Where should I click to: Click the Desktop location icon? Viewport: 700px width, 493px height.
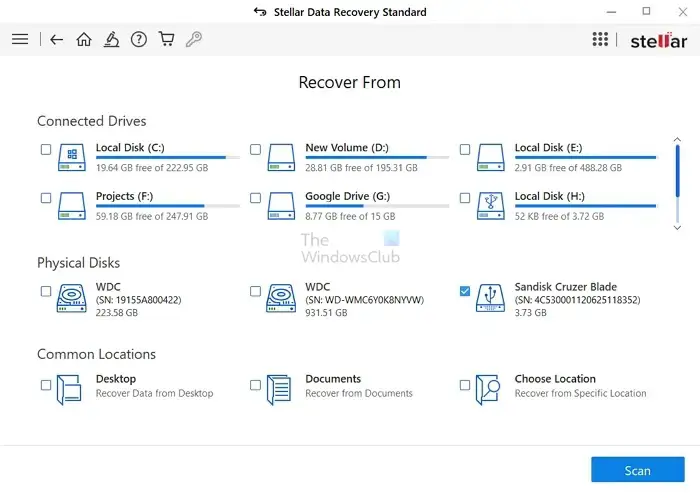[x=69, y=389]
